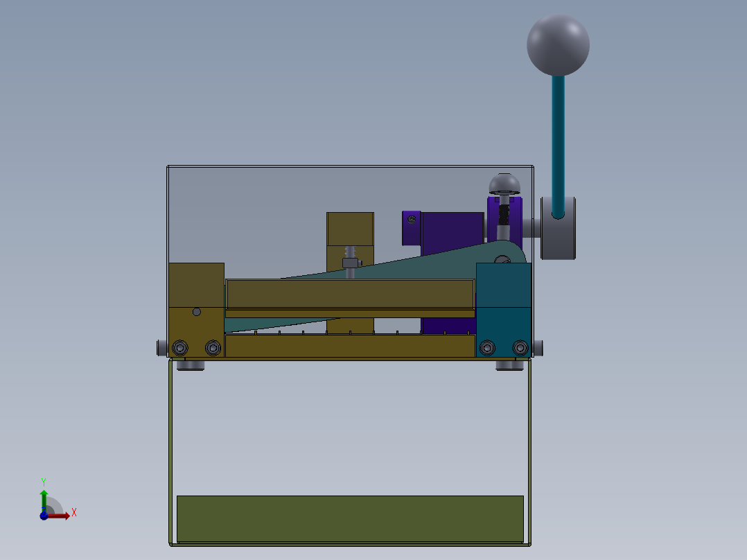
Task: Click the "Y" label of the orientation triad
Action: coord(44,482)
